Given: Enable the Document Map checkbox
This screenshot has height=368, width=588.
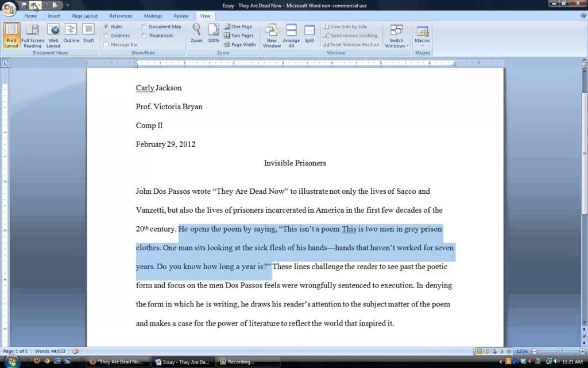Looking at the screenshot, I should pyautogui.click(x=144, y=26).
